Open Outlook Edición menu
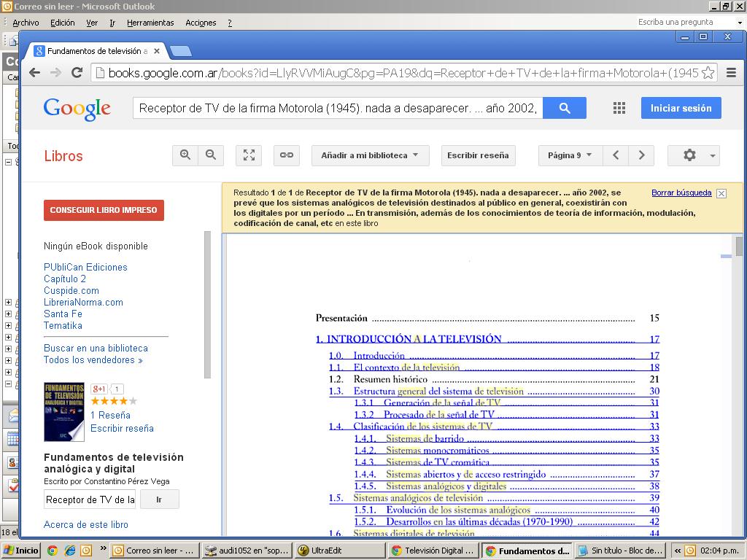Viewport: 747px width, 560px height. click(x=63, y=23)
